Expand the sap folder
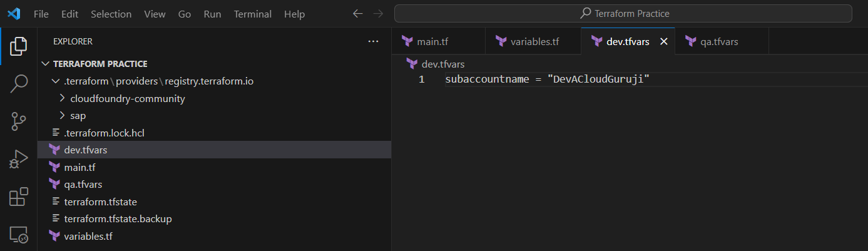The height and width of the screenshot is (251, 868). click(x=62, y=116)
